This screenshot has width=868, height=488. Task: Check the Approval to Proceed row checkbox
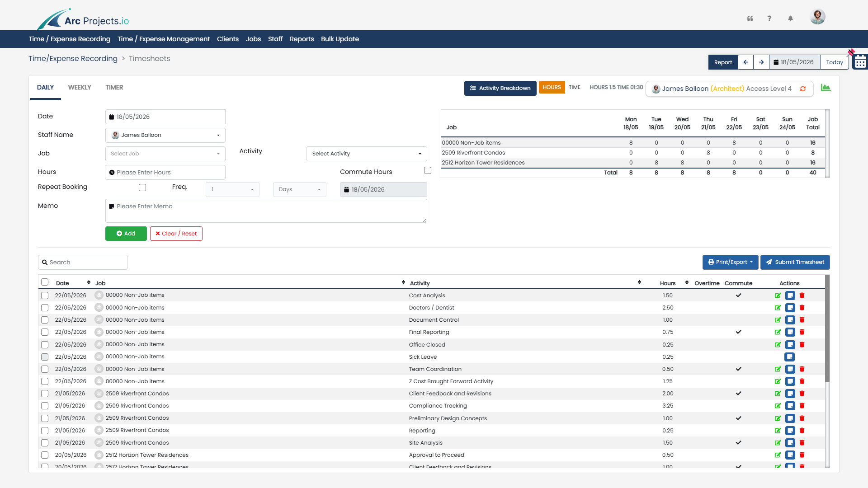(x=45, y=455)
